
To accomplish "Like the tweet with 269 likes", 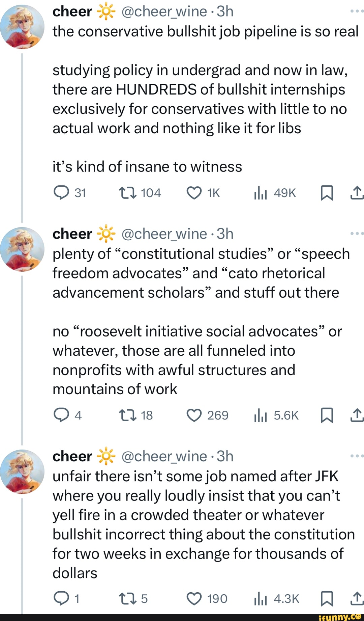I will pos(194,415).
